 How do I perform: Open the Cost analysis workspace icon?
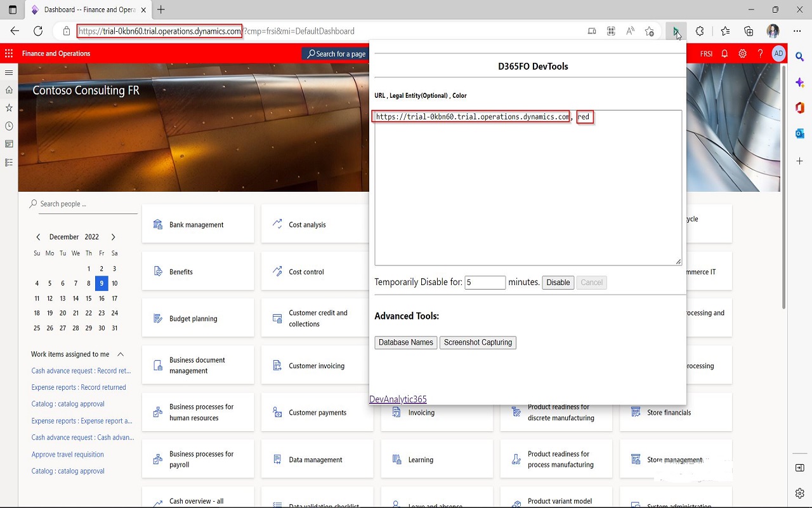coord(277,224)
